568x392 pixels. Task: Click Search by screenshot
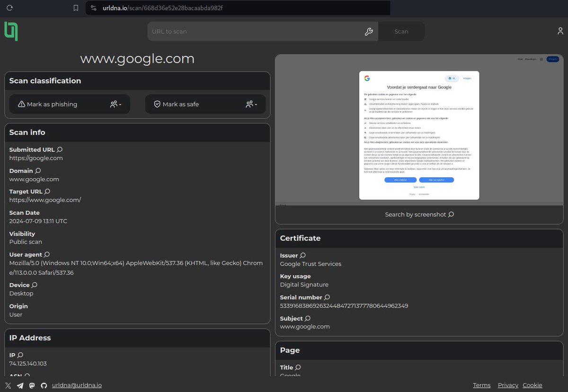tap(419, 214)
